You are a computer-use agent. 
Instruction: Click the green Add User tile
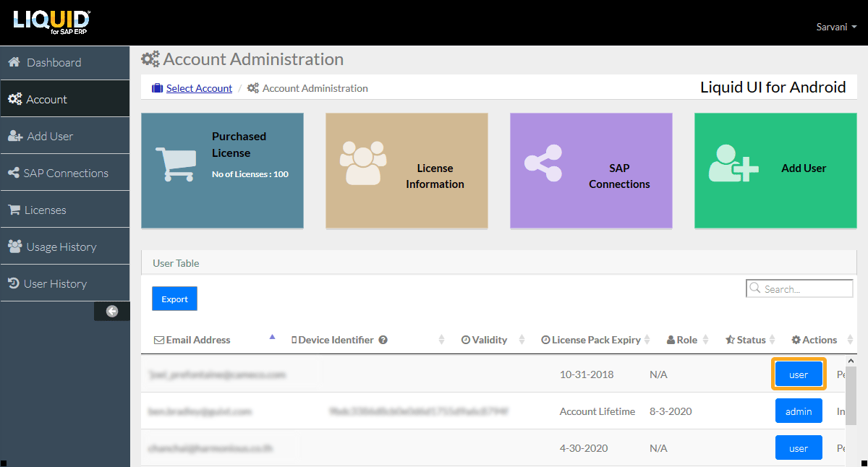point(775,171)
